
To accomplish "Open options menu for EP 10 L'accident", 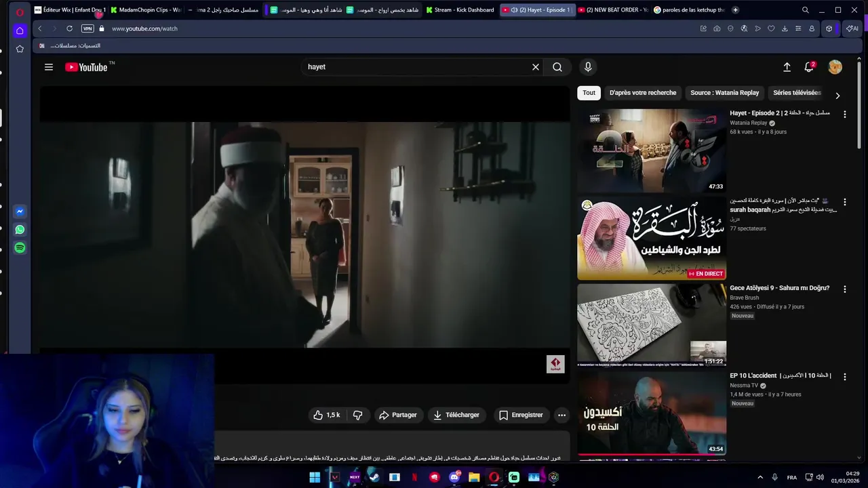I will (845, 376).
